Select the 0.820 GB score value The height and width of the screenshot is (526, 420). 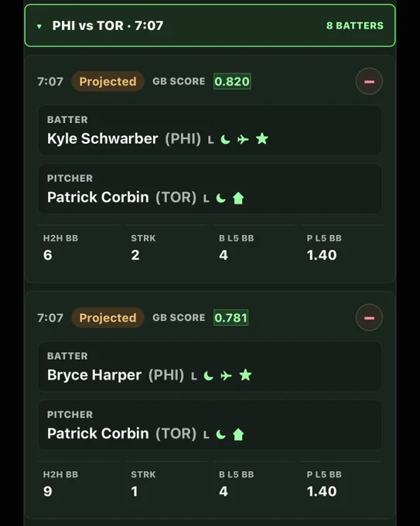click(x=232, y=81)
